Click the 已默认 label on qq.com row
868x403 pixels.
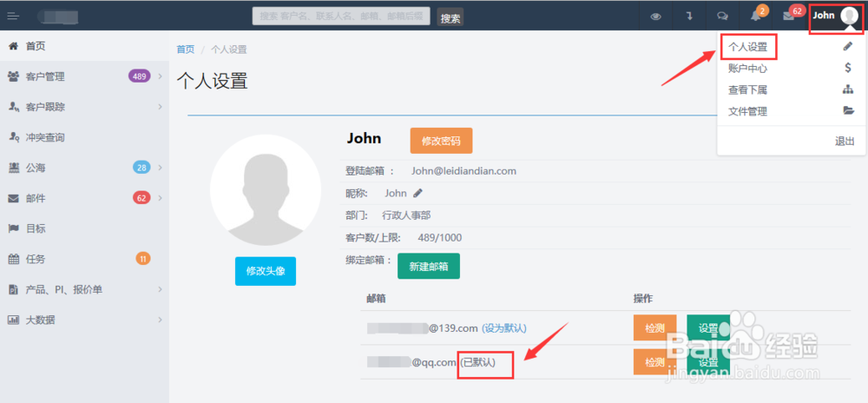tap(477, 362)
